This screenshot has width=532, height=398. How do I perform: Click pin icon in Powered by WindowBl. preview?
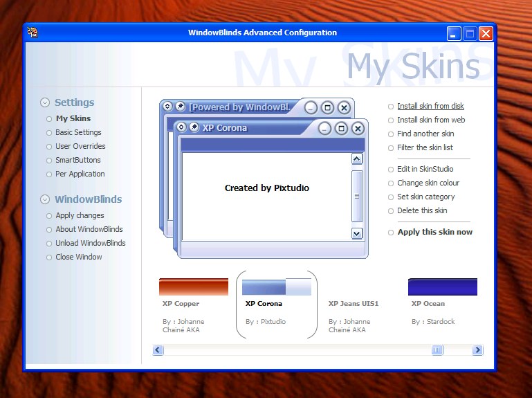coord(180,107)
